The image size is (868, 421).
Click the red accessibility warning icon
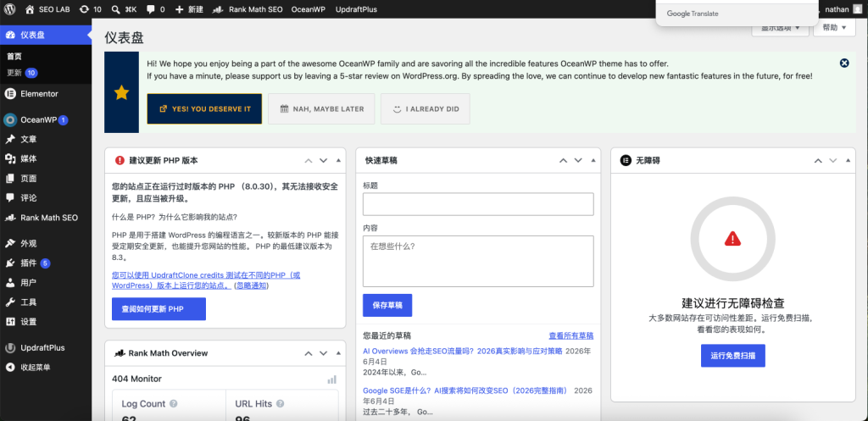733,238
